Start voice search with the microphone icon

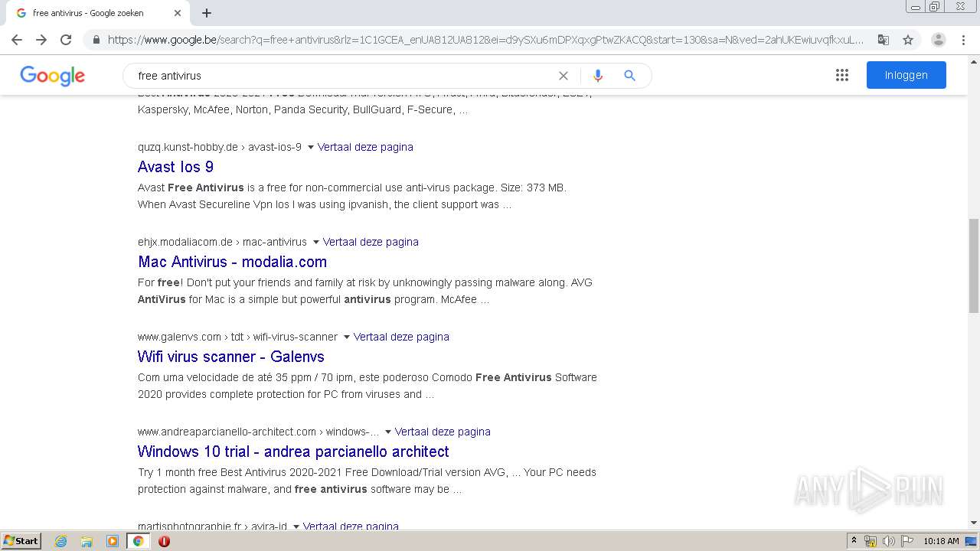tap(598, 76)
